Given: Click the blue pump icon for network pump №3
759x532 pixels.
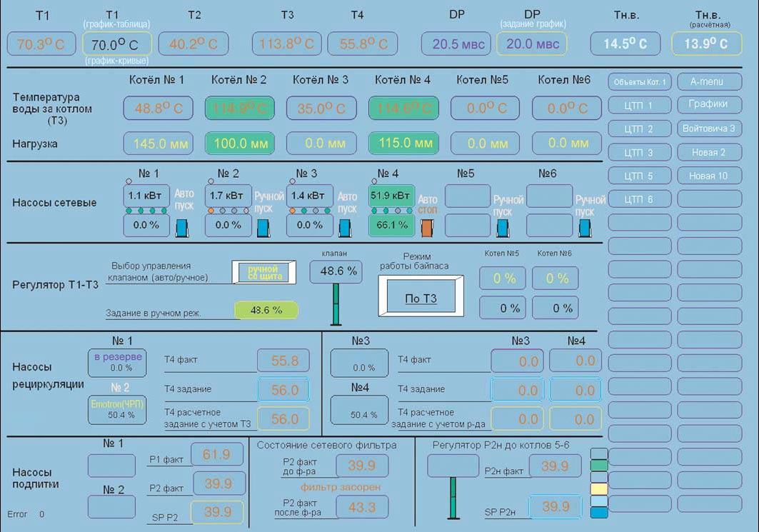Looking at the screenshot, I should (x=346, y=228).
